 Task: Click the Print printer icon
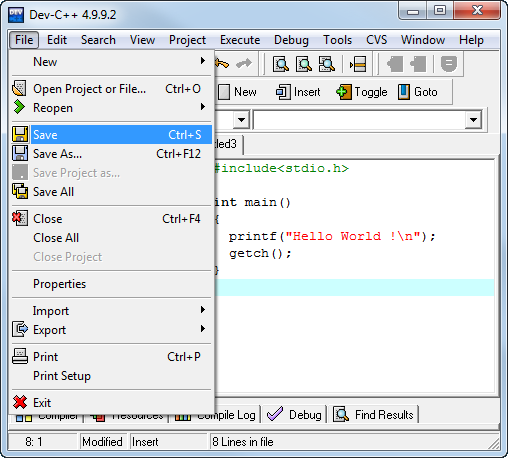click(x=20, y=356)
